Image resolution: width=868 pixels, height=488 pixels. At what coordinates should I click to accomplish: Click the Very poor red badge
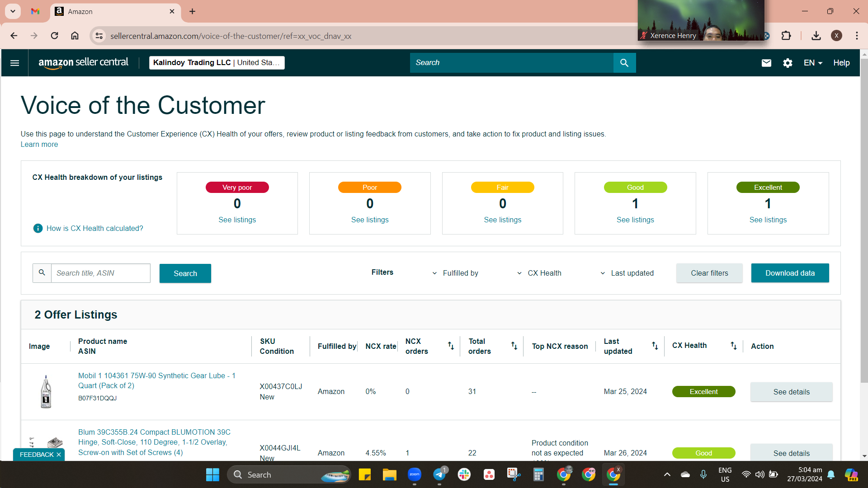[x=237, y=187]
